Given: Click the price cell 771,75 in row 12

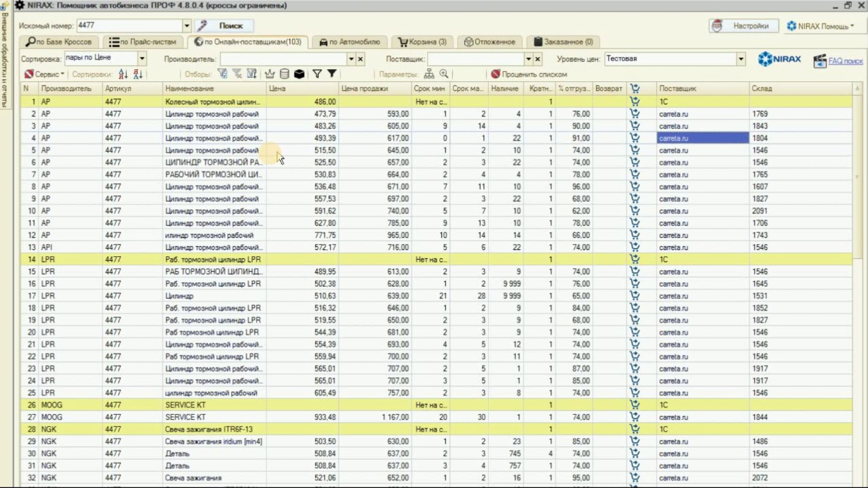Looking at the screenshot, I should (302, 235).
